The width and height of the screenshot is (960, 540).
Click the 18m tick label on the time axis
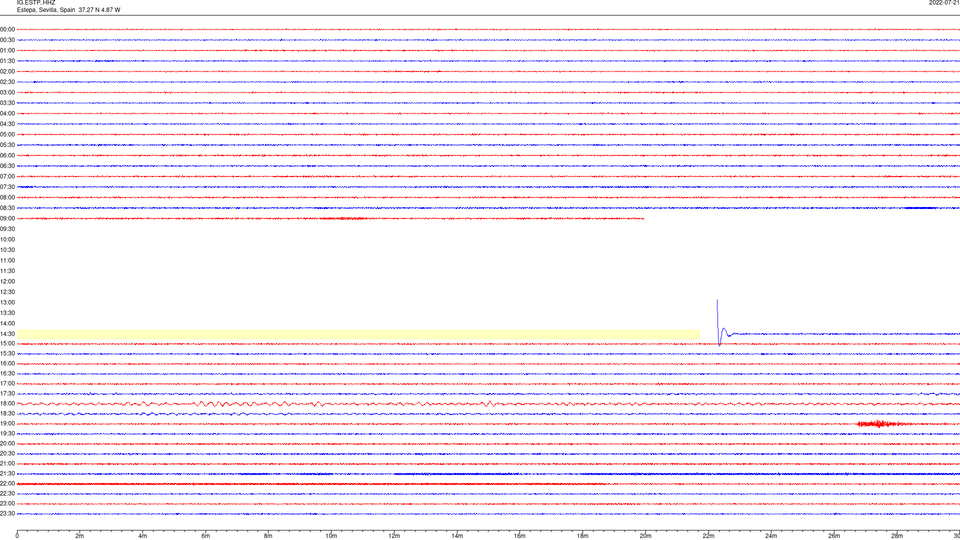coord(583,536)
